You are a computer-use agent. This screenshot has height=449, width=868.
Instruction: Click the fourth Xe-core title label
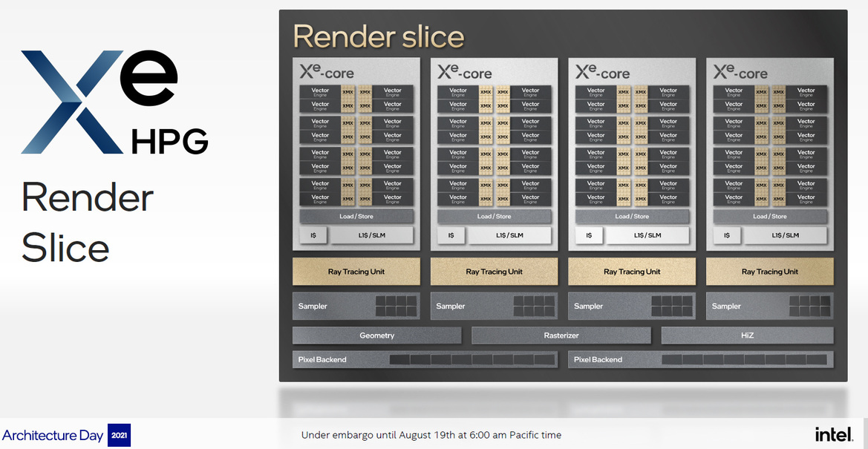coord(740,71)
